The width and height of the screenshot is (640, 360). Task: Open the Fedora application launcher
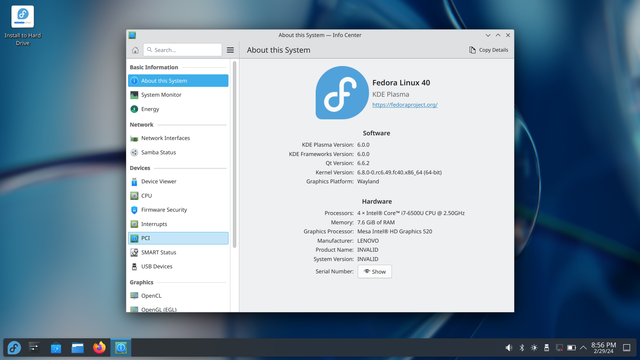tap(14, 348)
